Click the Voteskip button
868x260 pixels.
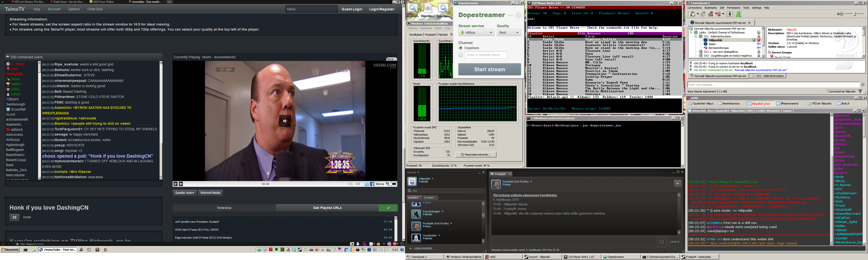pos(224,208)
